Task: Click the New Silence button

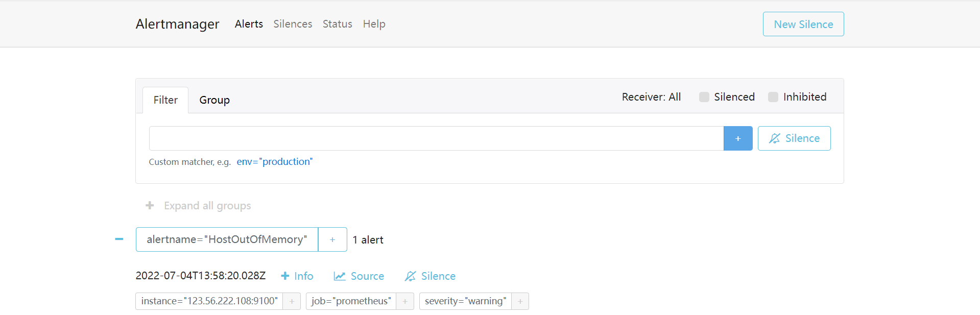Action: click(x=802, y=23)
